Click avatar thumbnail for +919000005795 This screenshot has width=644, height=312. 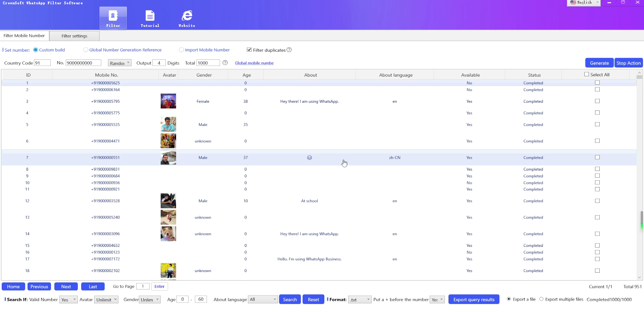click(x=168, y=101)
